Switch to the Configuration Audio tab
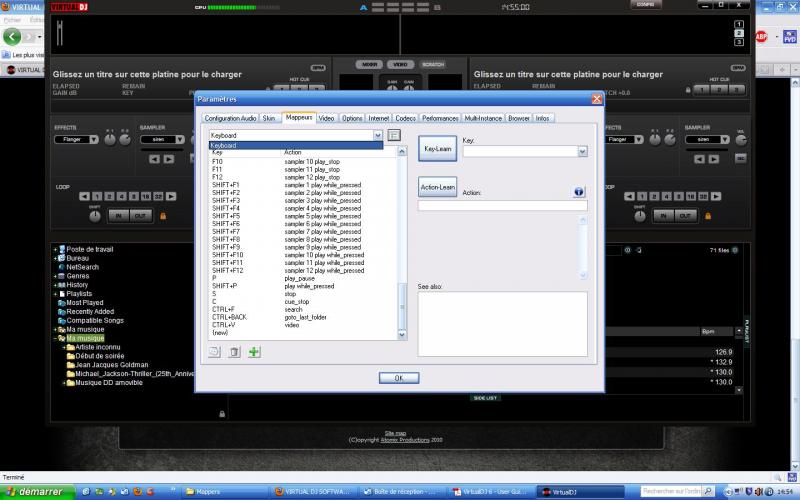This screenshot has width=800, height=500. pyautogui.click(x=229, y=118)
